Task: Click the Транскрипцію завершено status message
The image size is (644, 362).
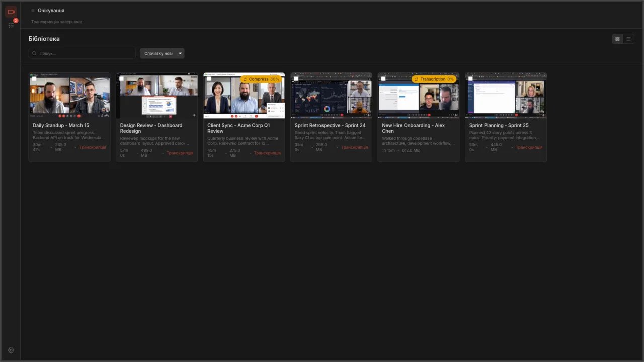Action: tap(56, 22)
